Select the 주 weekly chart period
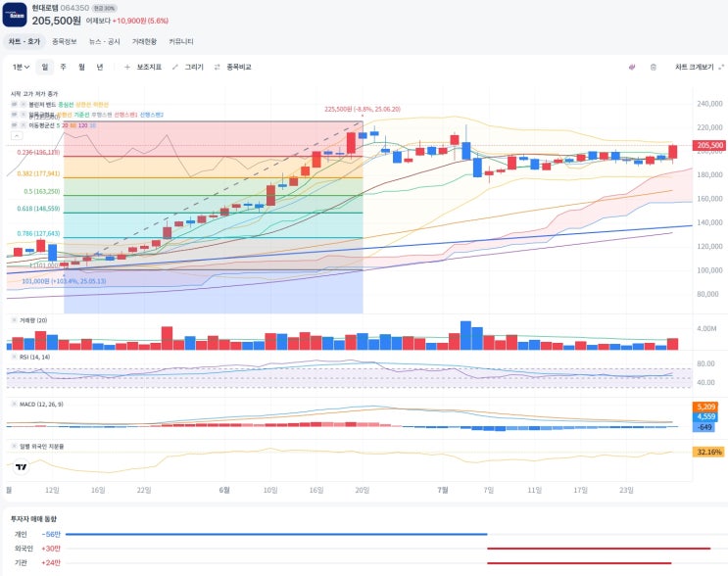Screen dimensions: 728x576 (x=63, y=68)
